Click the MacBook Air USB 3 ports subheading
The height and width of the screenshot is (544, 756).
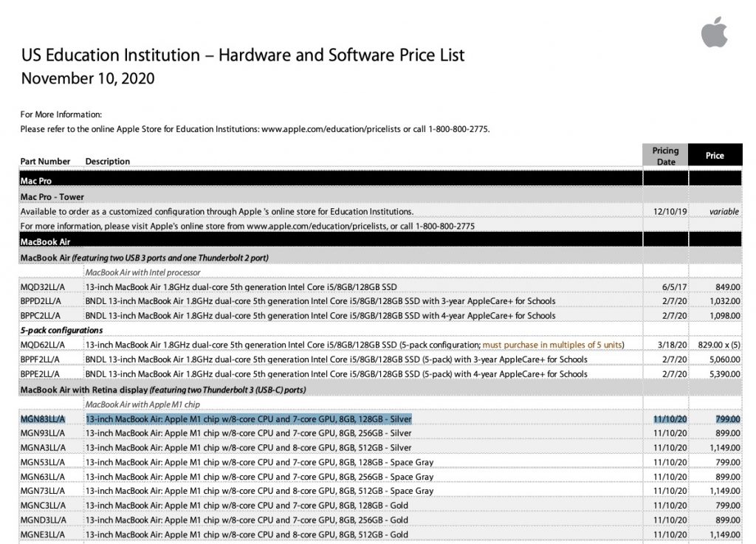[x=144, y=258]
